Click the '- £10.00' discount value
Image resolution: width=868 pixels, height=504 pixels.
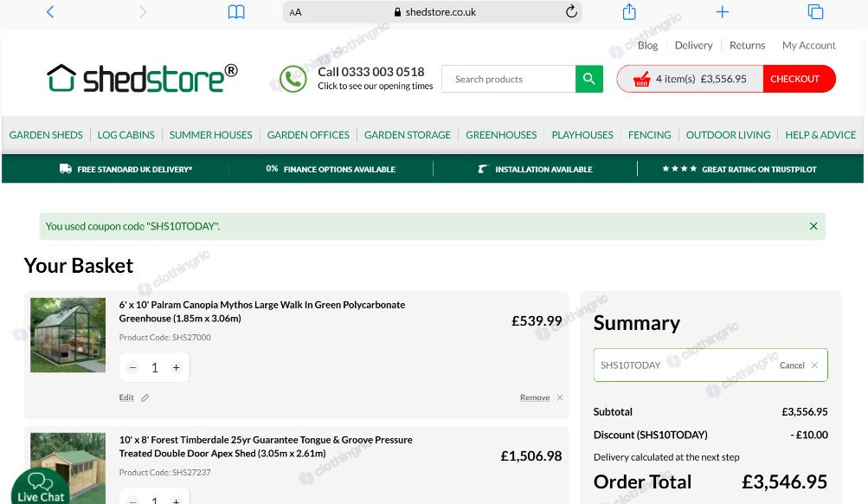809,435
